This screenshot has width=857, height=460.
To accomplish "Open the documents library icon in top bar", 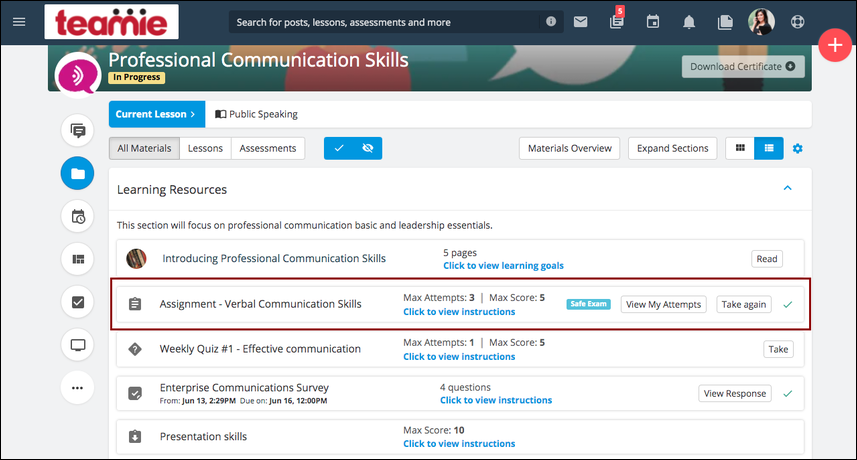I will point(725,22).
